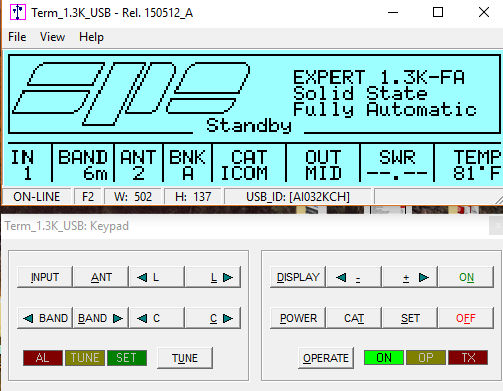Open the View menu
Viewport: 503px width, 391px height.
52,37
